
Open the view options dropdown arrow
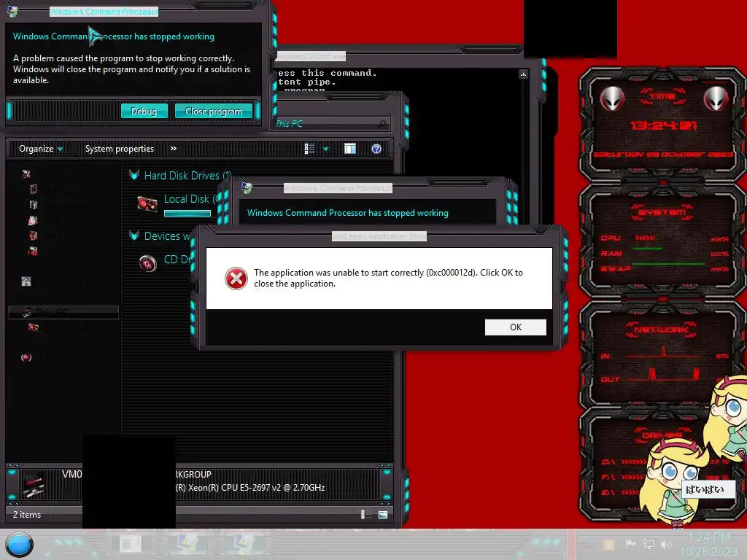326,149
